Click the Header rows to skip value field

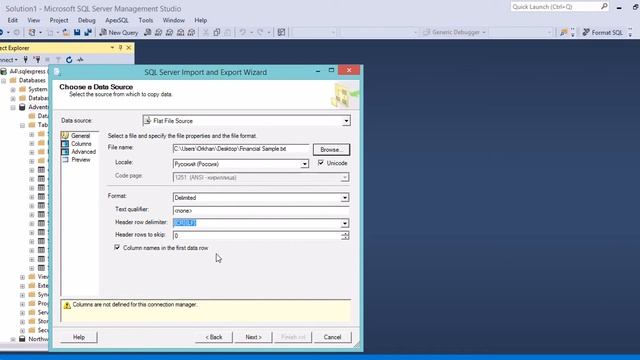coord(257,236)
